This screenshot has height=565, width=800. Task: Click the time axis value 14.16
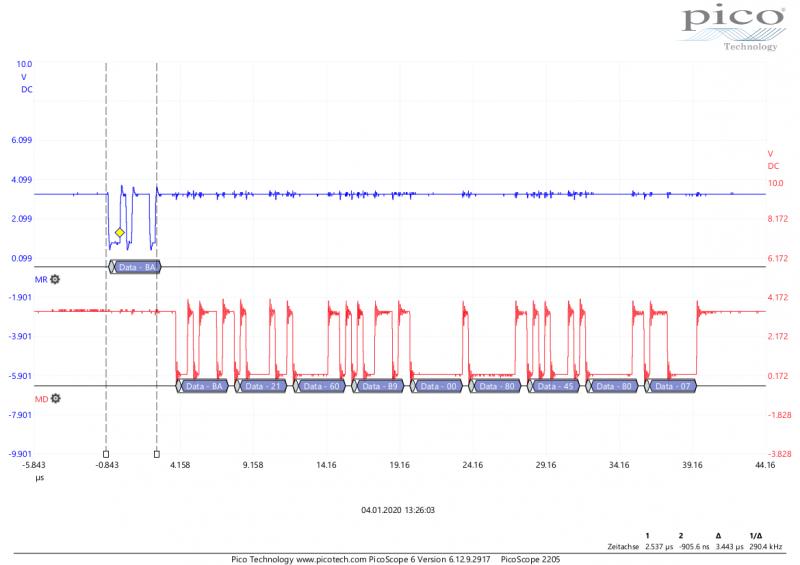[x=326, y=465]
